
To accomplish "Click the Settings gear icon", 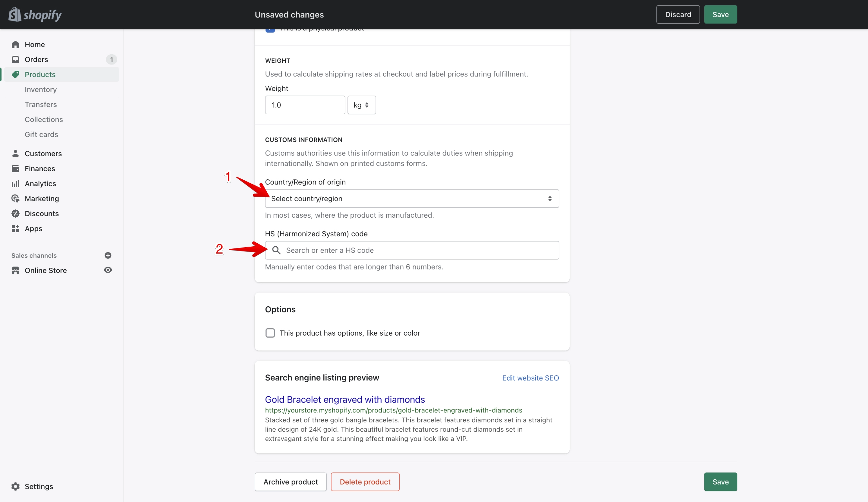I will pos(15,486).
